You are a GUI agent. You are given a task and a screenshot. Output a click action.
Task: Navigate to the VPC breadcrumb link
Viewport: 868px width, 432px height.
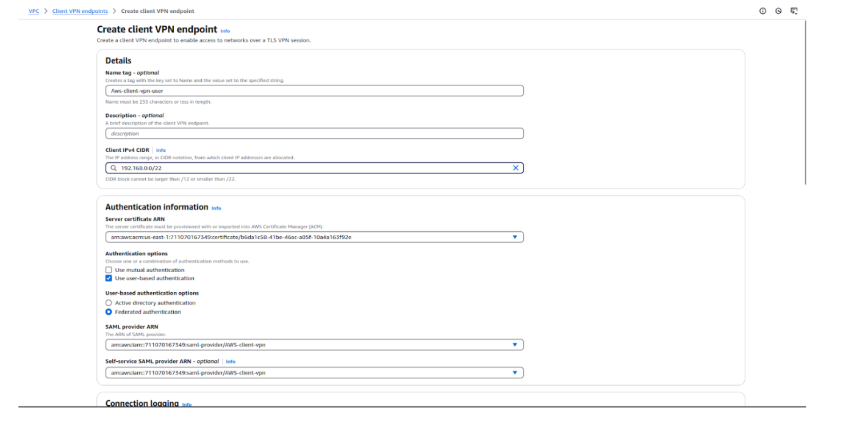[34, 10]
